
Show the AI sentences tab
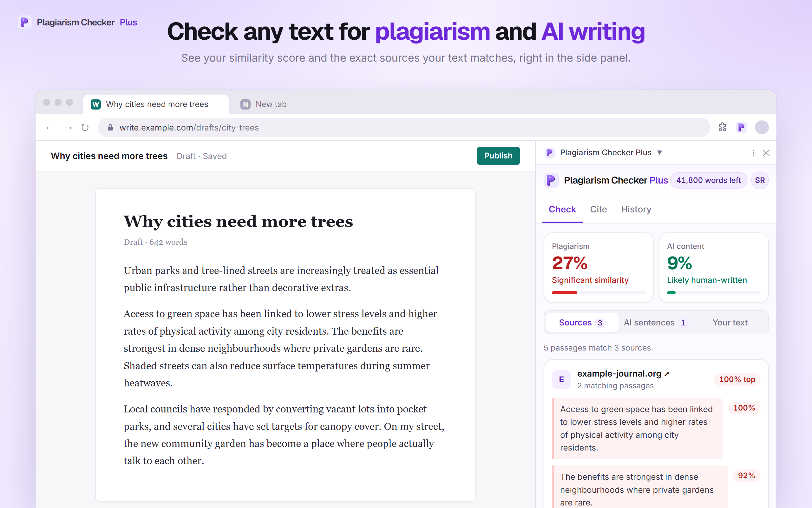point(655,323)
